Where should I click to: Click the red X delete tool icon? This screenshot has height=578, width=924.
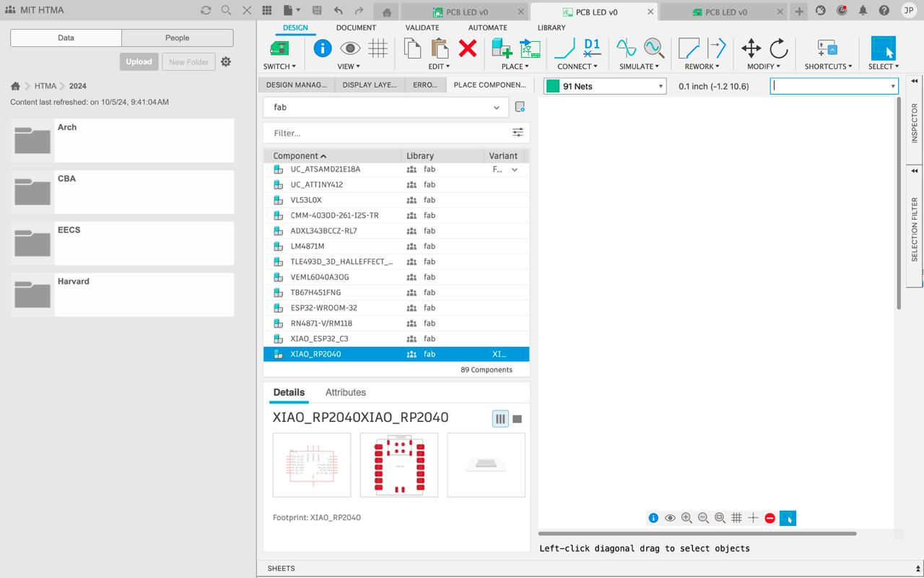pyautogui.click(x=468, y=48)
